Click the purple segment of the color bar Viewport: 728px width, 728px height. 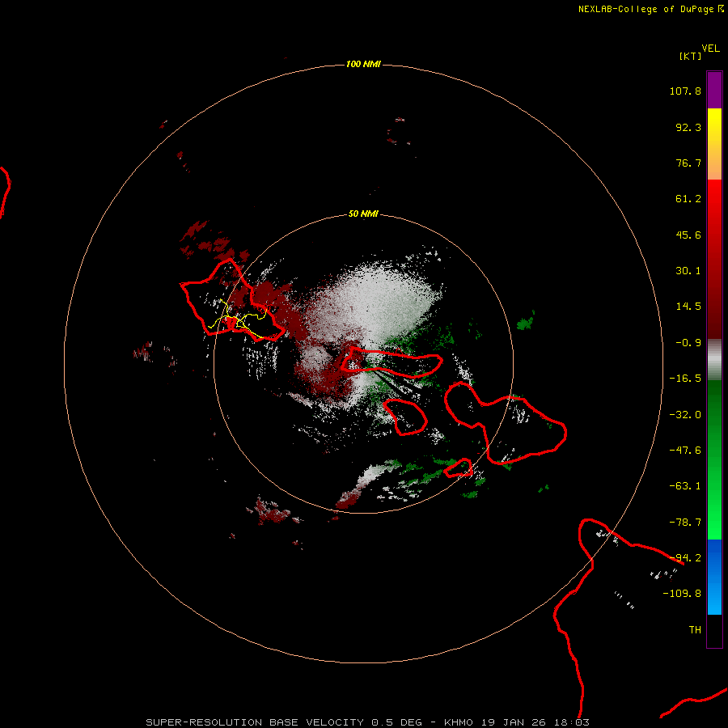pos(714,90)
